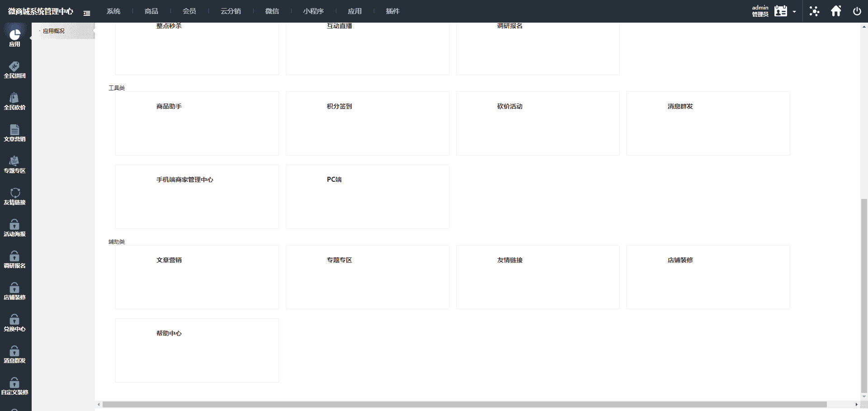Open 小程序 top menu
The width and height of the screenshot is (868, 411).
313,11
